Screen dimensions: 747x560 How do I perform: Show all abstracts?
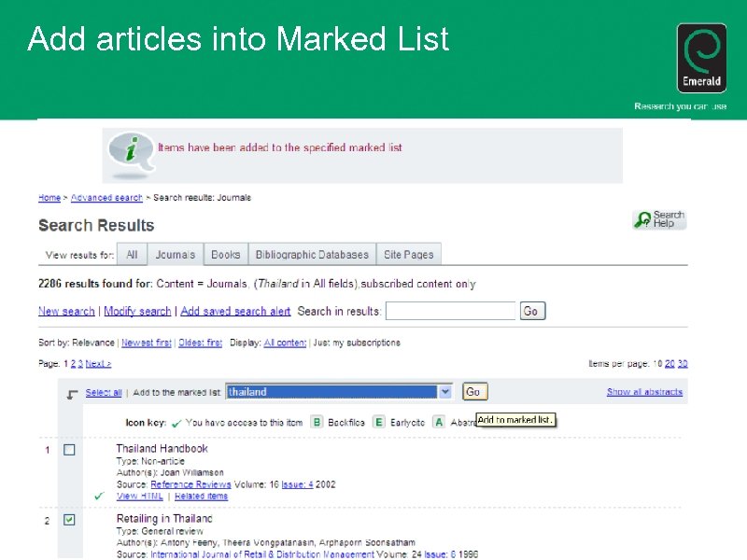pos(645,391)
